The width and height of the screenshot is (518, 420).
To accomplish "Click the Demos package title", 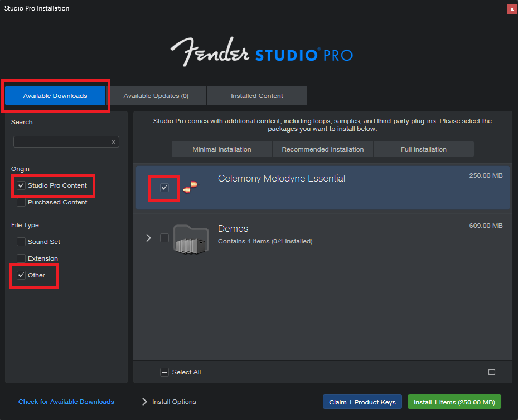I will pos(233,228).
